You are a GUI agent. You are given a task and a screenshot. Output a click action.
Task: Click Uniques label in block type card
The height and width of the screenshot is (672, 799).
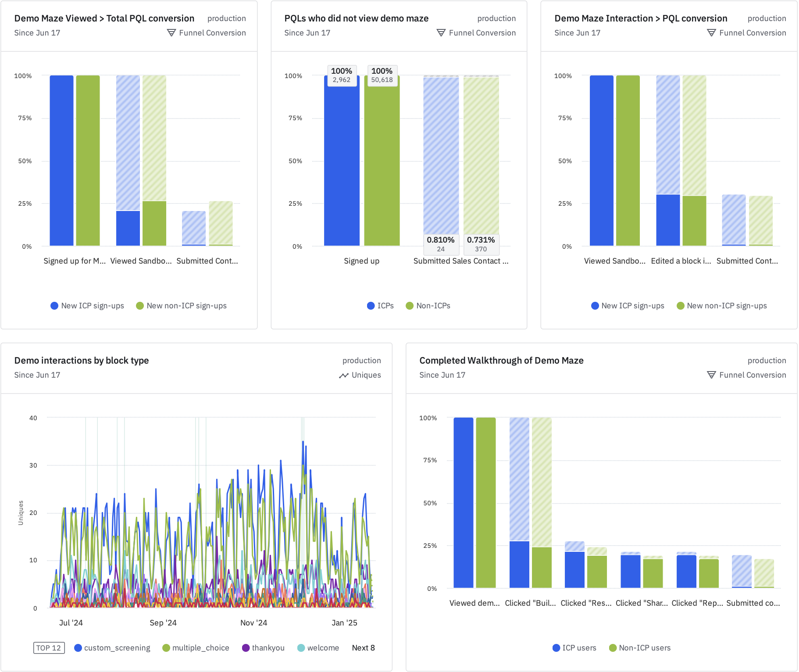(366, 375)
